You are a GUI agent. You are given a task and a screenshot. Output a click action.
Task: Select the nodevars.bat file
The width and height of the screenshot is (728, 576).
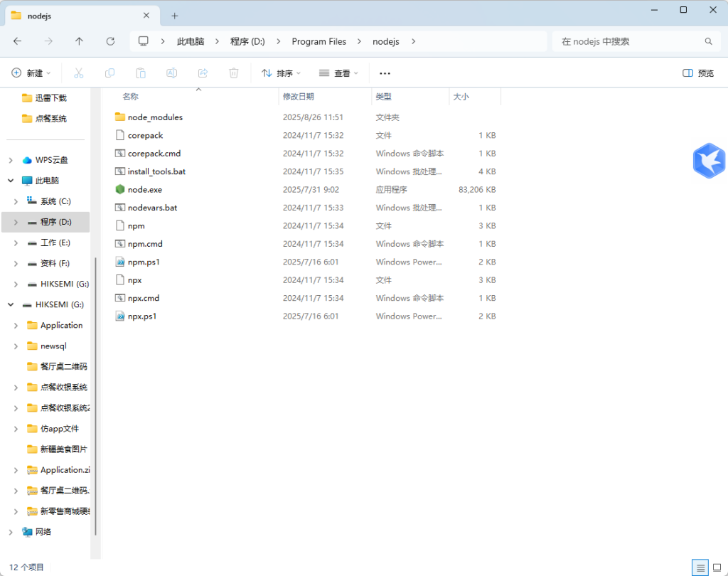point(152,208)
